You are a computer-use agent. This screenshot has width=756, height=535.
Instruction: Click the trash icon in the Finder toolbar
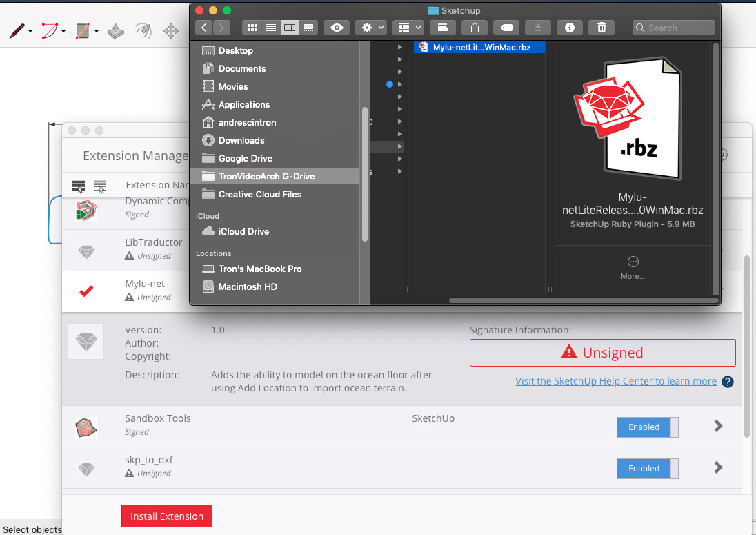(601, 28)
